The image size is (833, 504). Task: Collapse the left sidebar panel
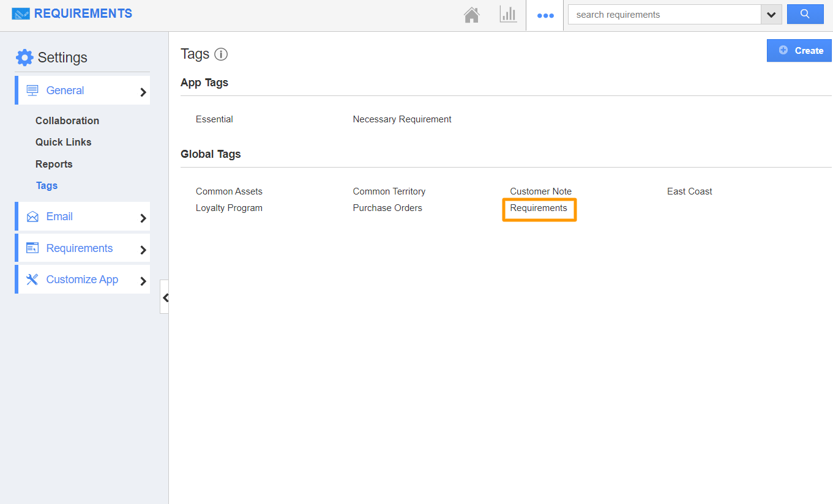[x=165, y=297]
